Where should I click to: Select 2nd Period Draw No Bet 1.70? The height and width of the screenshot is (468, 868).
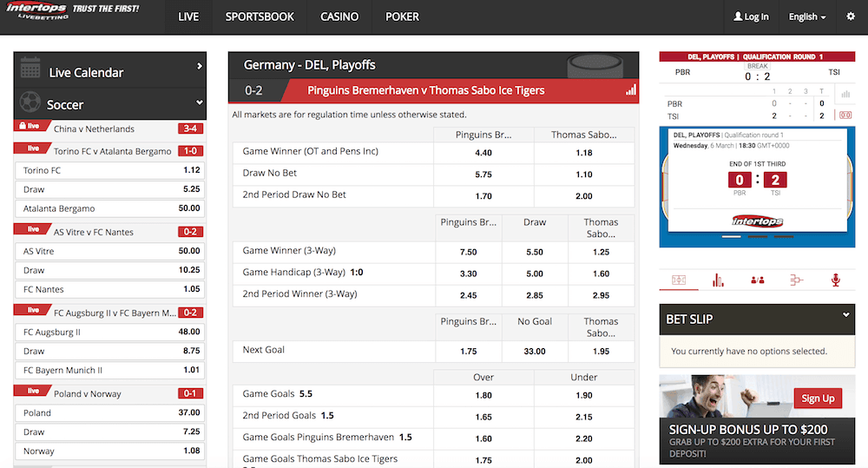pos(483,195)
